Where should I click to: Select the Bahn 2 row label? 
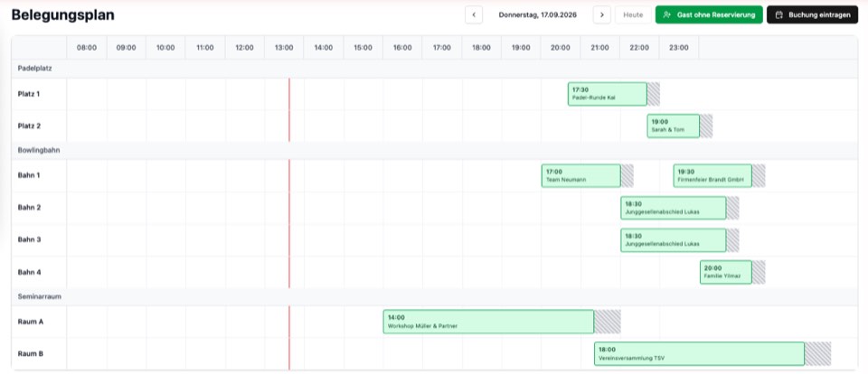[29, 208]
